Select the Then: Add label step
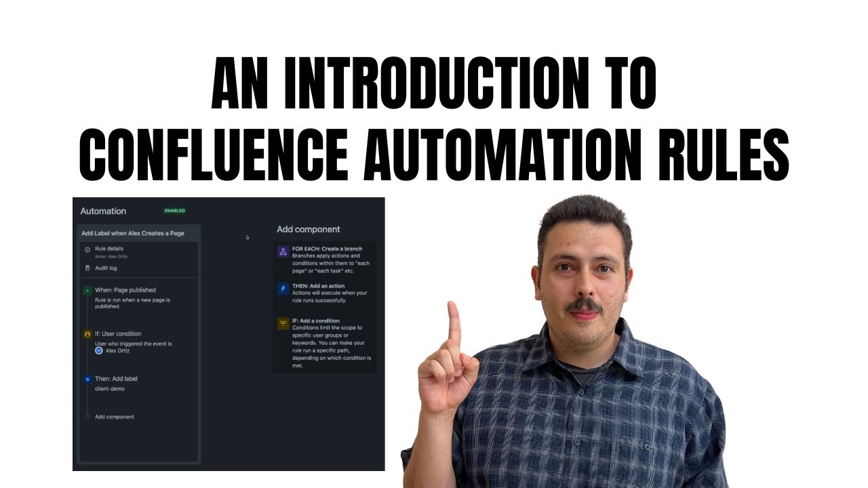The width and height of the screenshot is (868, 488). point(116,379)
